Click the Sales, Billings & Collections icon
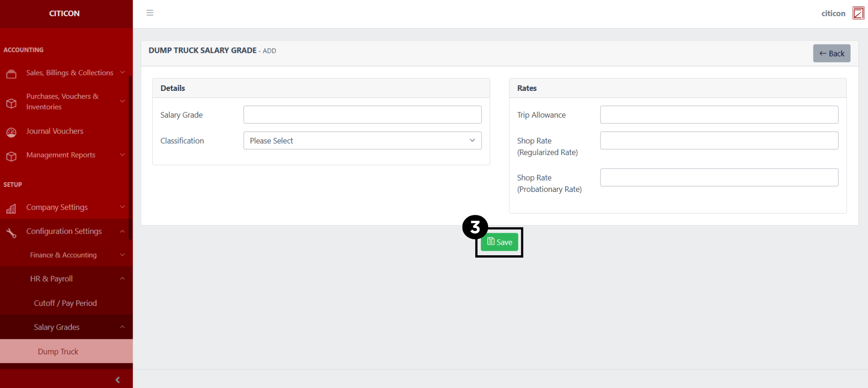Screen dimensions: 868x388 pyautogui.click(x=11, y=73)
